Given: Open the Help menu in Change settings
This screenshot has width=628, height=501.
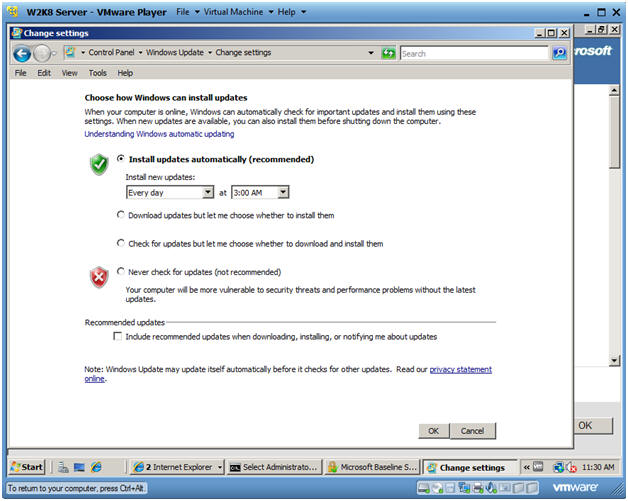Looking at the screenshot, I should pos(125,73).
